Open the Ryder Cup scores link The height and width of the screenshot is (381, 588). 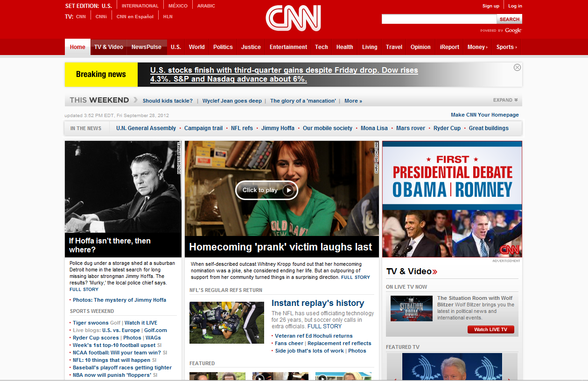(x=96, y=338)
